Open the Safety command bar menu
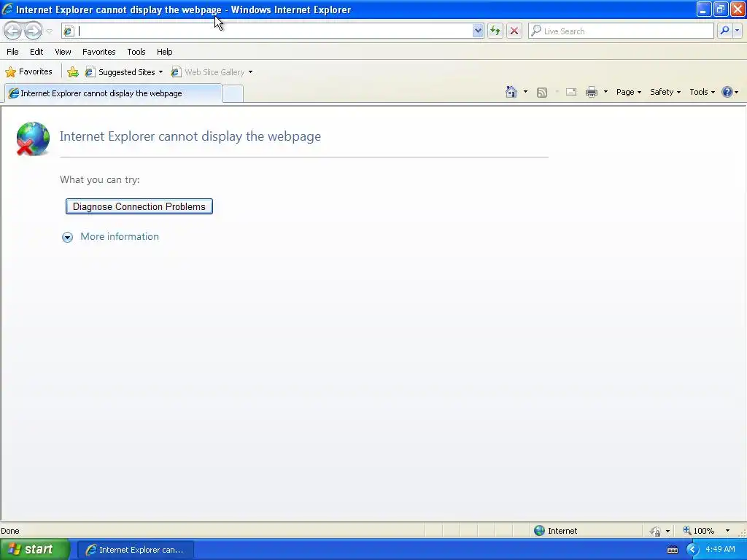The height and width of the screenshot is (560, 747). (665, 92)
